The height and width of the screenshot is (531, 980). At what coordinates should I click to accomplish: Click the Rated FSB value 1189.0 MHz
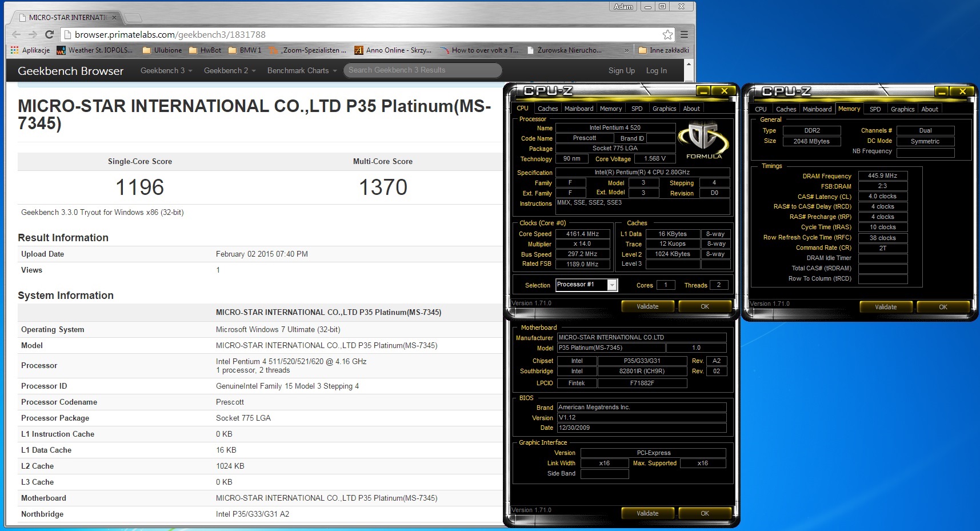click(582, 264)
